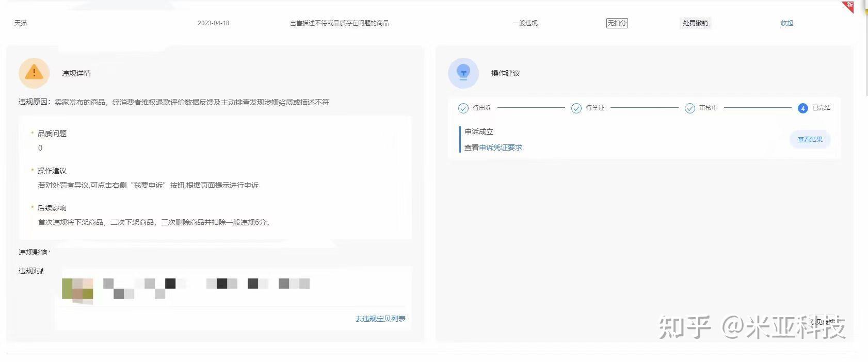Click the 申诉成立 result text
Image resolution: width=868 pixels, height=362 pixels.
click(x=479, y=131)
